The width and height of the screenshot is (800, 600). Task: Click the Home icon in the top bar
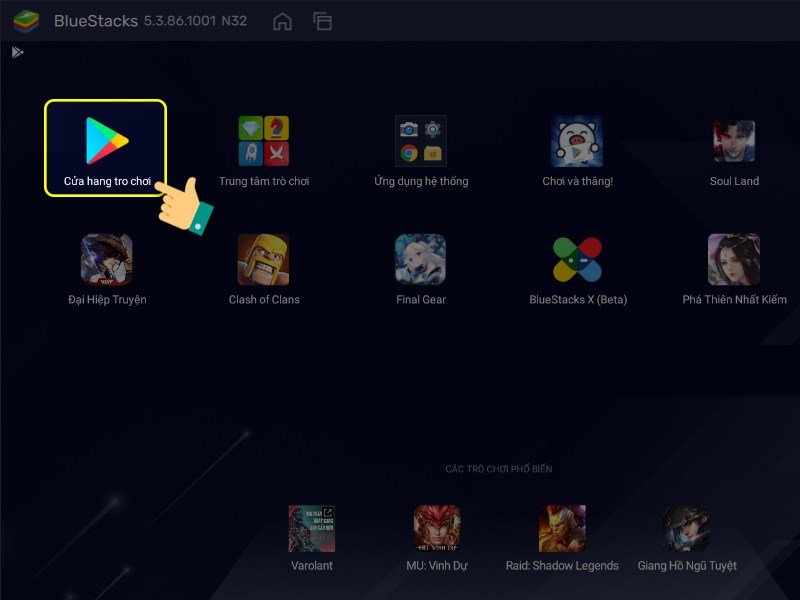tap(283, 19)
